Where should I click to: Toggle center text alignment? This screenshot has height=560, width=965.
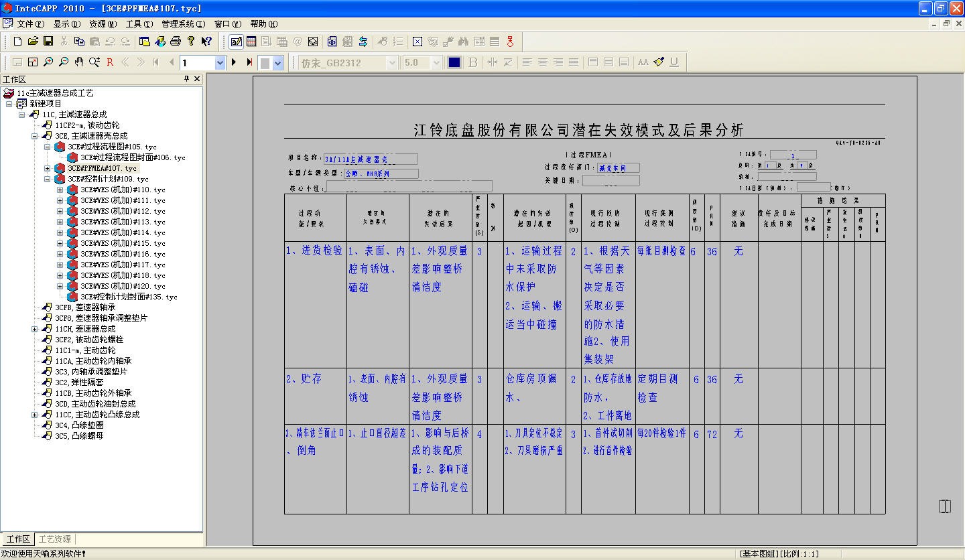[x=543, y=62]
